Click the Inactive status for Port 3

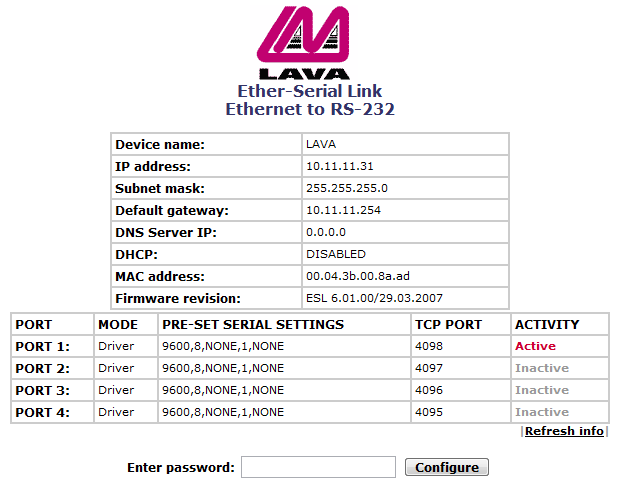pos(542,390)
